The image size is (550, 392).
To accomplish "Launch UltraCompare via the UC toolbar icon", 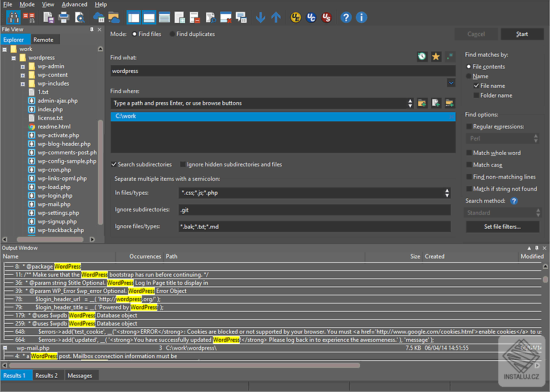I will [x=311, y=17].
